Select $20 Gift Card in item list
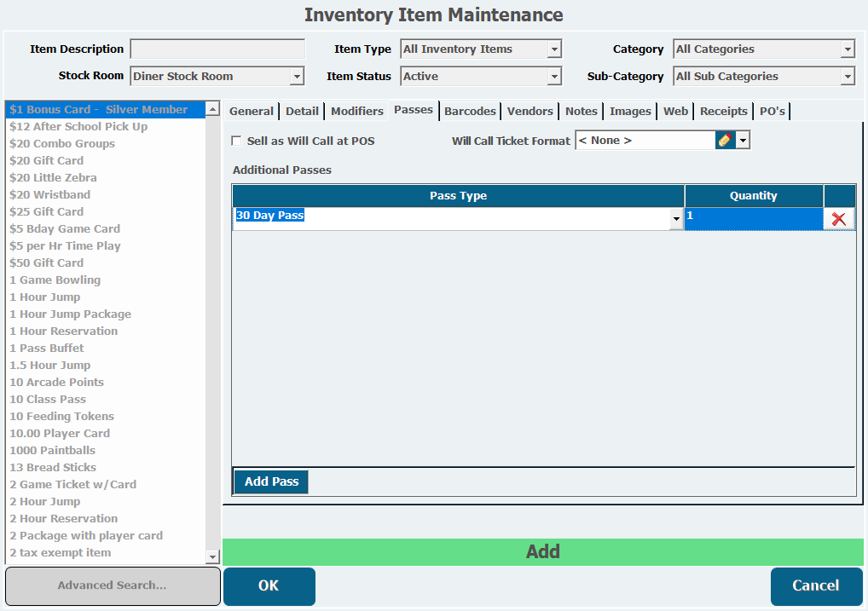The width and height of the screenshot is (868, 611). tap(47, 160)
